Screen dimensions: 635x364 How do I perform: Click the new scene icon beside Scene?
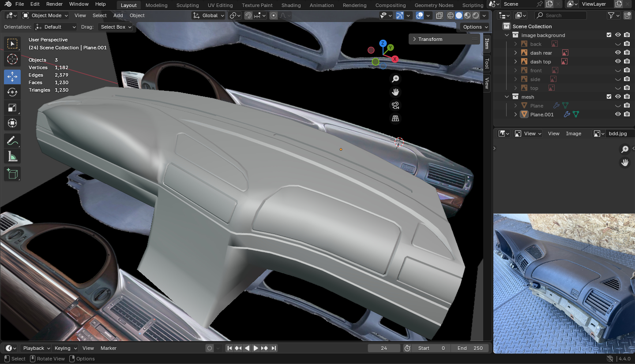[549, 4]
